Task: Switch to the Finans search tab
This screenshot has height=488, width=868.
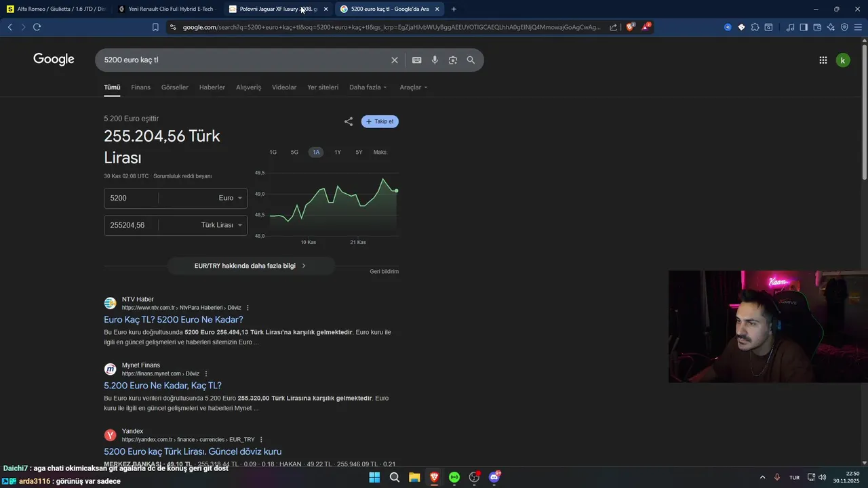Action: click(x=140, y=87)
